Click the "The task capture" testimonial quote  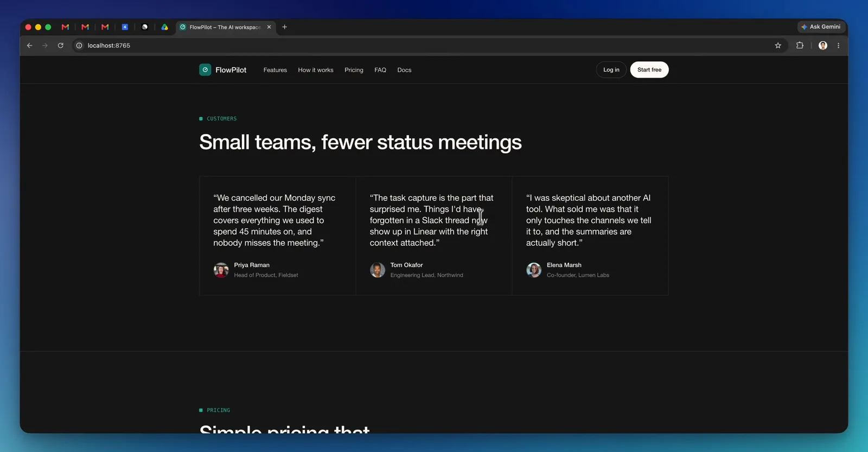click(x=432, y=220)
